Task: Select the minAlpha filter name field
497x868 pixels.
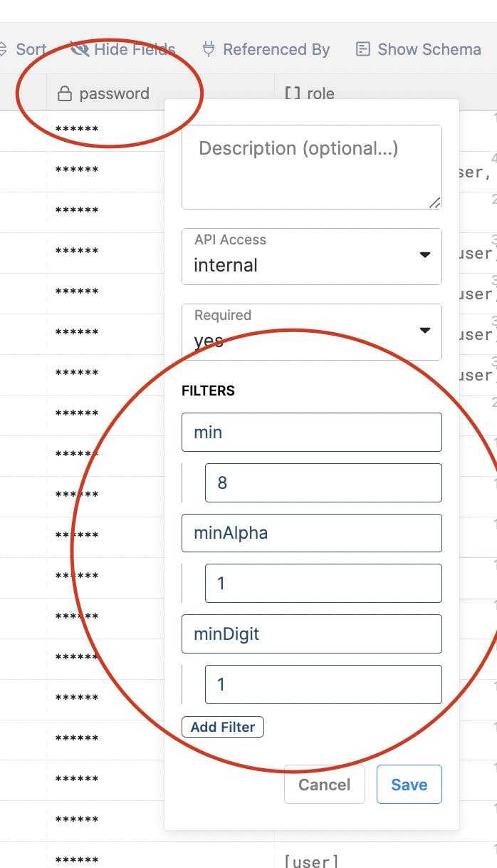Action: click(312, 532)
